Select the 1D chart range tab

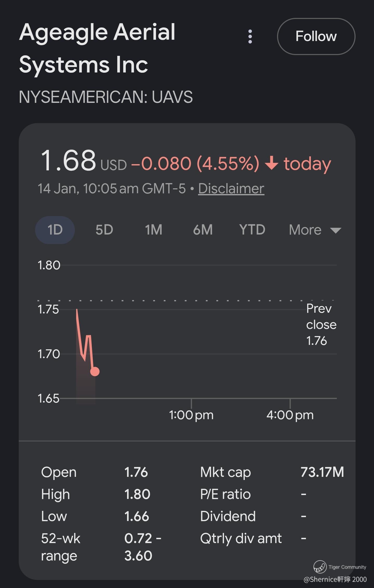tap(55, 230)
